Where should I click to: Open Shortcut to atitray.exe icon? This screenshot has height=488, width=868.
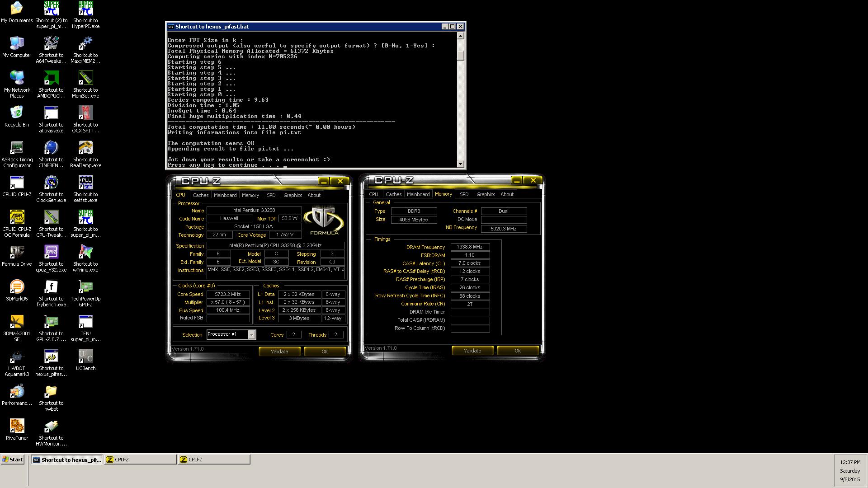point(51,120)
